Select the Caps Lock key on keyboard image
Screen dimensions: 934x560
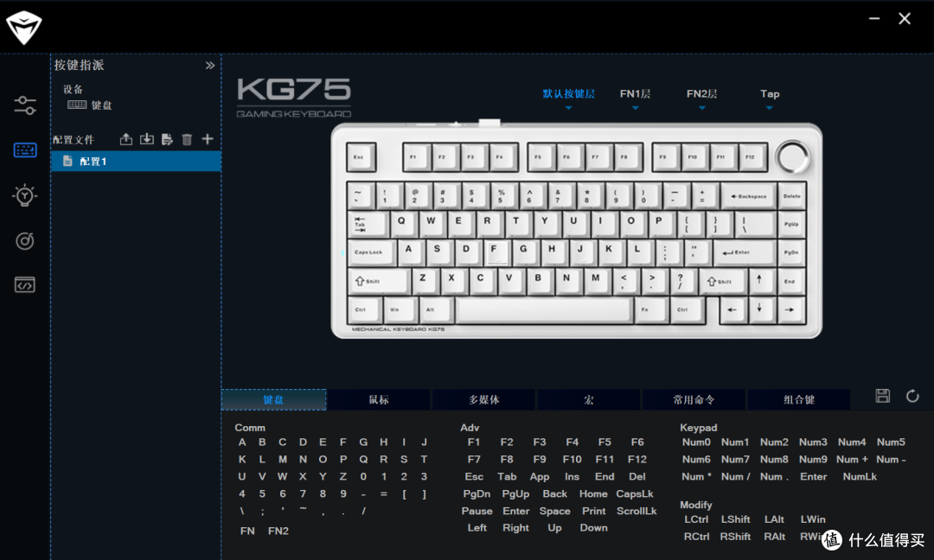370,252
